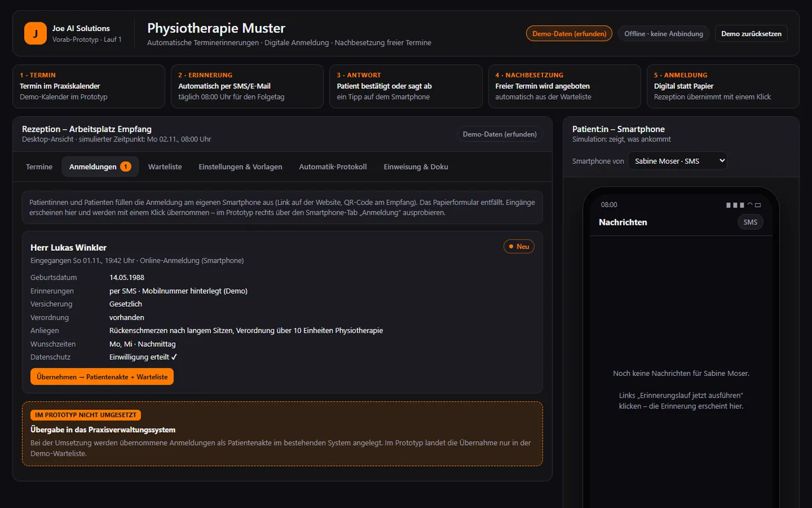812x508 pixels.
Task: Click Offline · keine Anbindung pill
Action: (x=664, y=34)
